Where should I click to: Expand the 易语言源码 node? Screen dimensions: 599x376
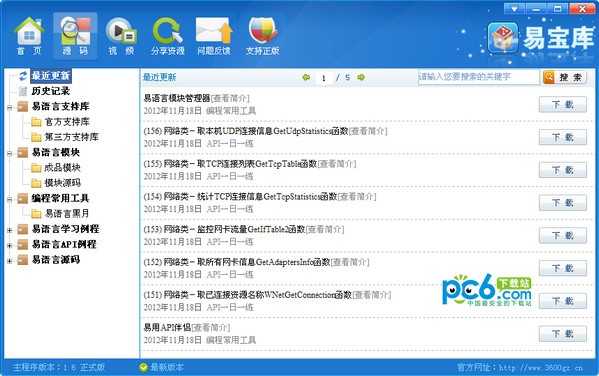pos(10,261)
